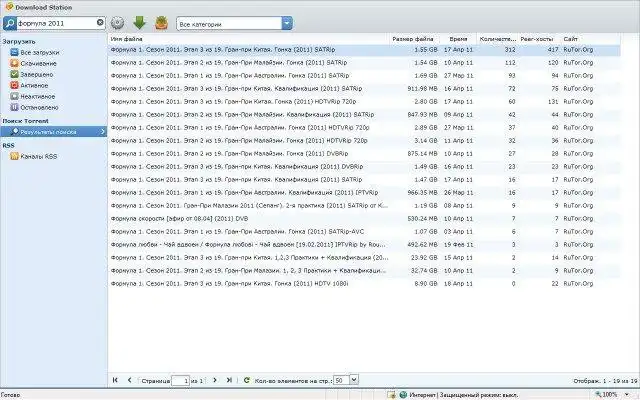Sort by Размер файла column header
Screen dimensions: 640x400
(414, 39)
